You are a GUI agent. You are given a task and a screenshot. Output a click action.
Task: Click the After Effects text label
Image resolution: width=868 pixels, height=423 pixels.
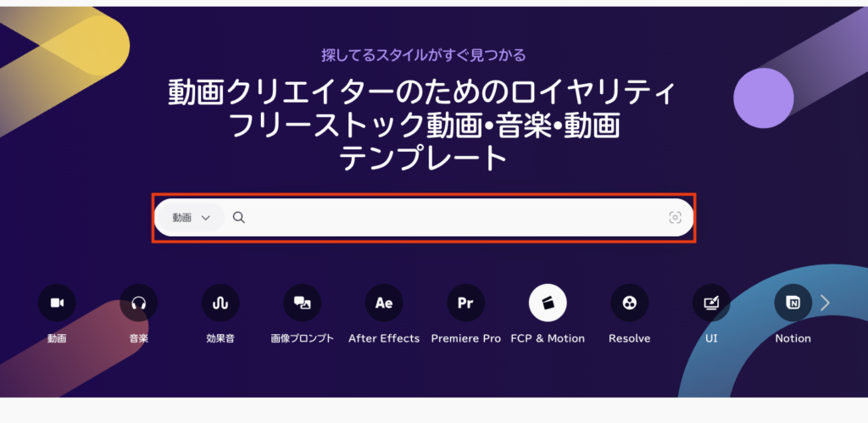click(384, 338)
